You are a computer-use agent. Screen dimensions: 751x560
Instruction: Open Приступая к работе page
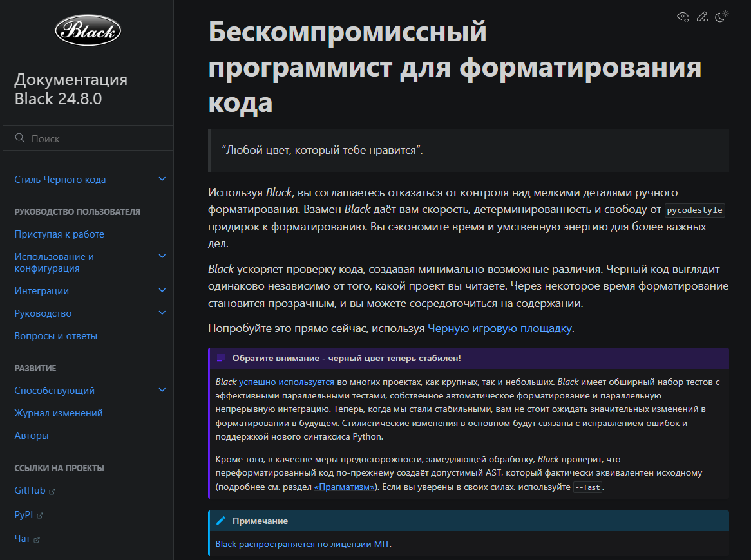pos(59,234)
